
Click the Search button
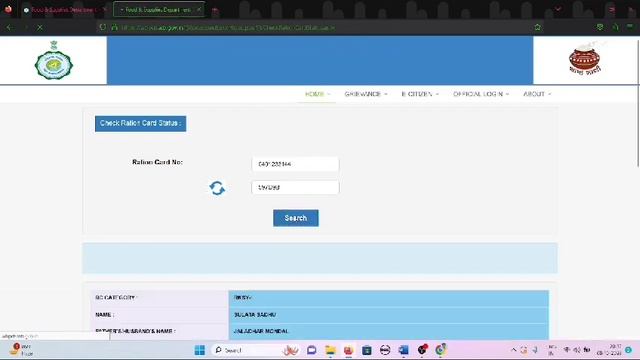(296, 218)
